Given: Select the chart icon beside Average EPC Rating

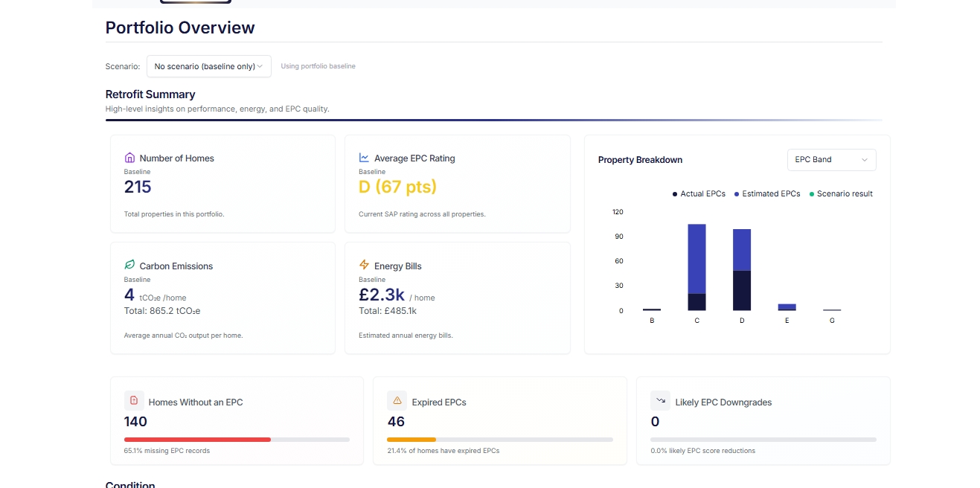Looking at the screenshot, I should tap(364, 157).
